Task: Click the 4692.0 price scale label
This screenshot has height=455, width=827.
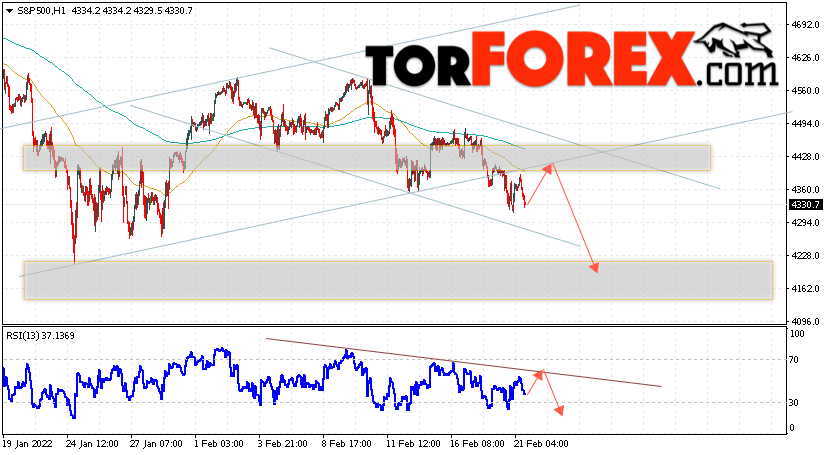Action: pos(805,24)
